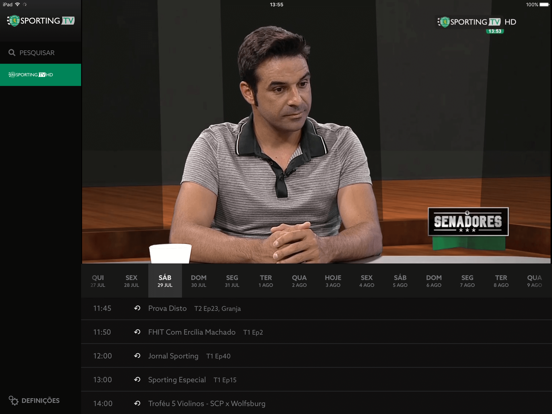552x414 pixels.
Task: Click replay icon for FHIT Com Ercília Machado
Action: [x=137, y=332]
